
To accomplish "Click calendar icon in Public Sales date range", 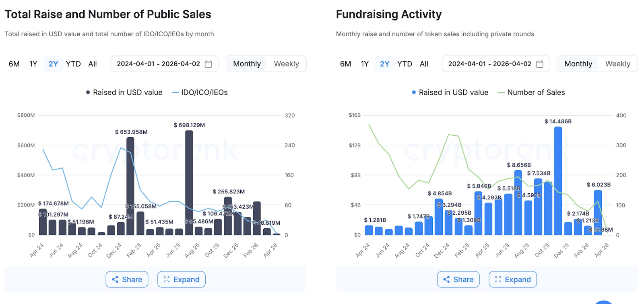I will click(208, 64).
